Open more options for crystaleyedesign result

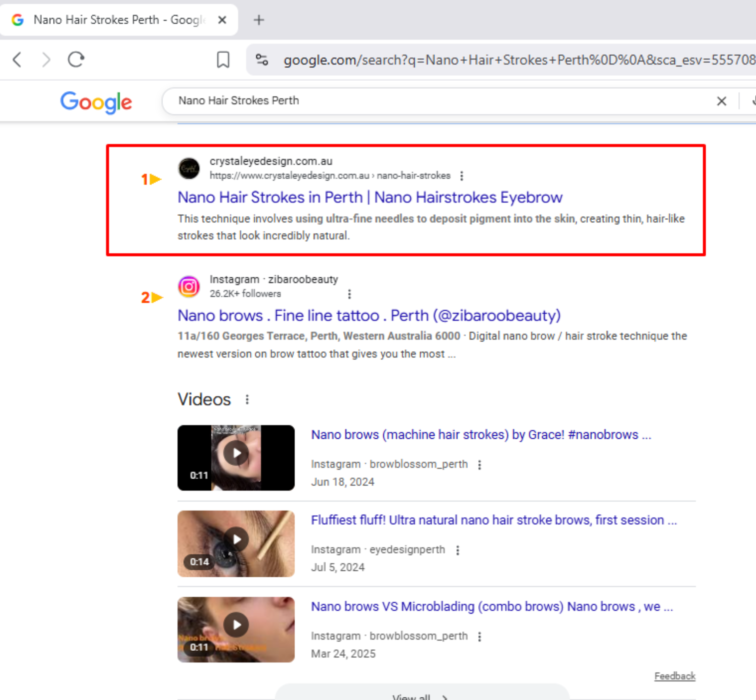[462, 176]
